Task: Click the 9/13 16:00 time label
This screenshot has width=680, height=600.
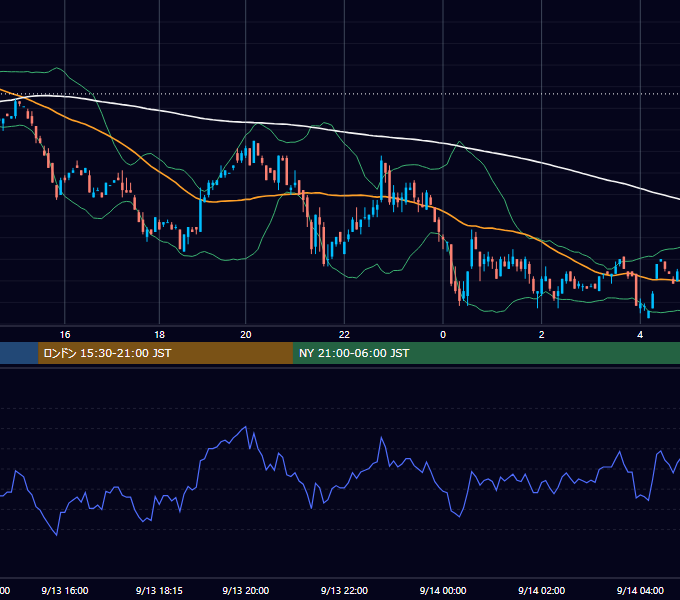Action: 65,590
